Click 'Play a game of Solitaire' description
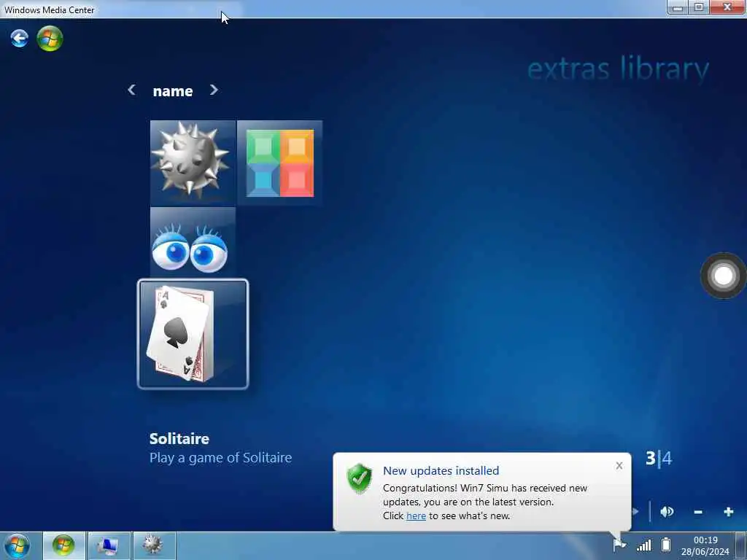This screenshot has width=747, height=560. (220, 458)
